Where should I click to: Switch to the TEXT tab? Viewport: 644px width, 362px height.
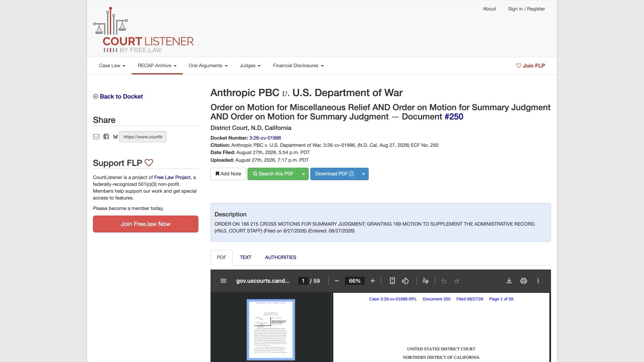tap(246, 257)
